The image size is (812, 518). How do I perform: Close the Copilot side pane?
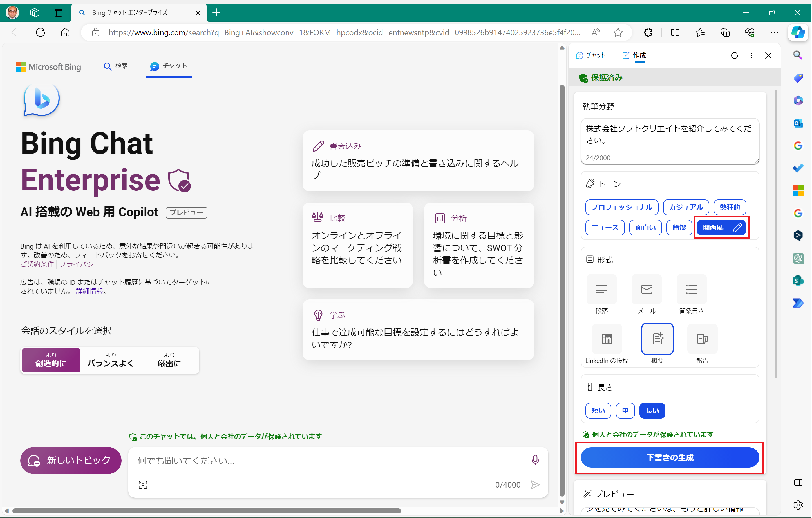pos(768,55)
